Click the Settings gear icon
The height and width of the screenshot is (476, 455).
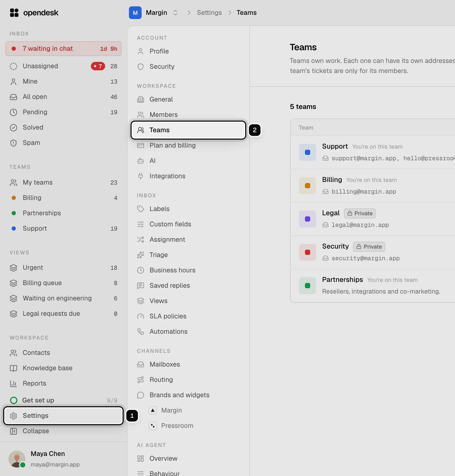[x=13, y=416]
